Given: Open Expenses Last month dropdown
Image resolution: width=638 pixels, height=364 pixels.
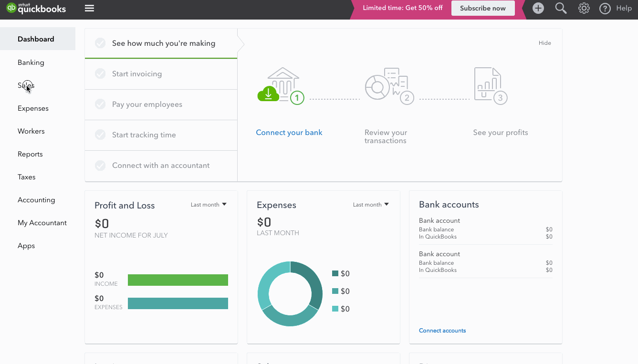Looking at the screenshot, I should click(x=371, y=205).
